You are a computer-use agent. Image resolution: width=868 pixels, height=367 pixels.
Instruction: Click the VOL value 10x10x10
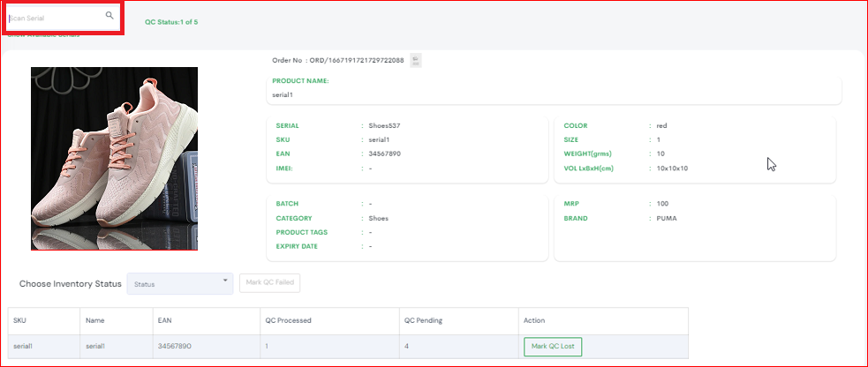pyautogui.click(x=672, y=169)
